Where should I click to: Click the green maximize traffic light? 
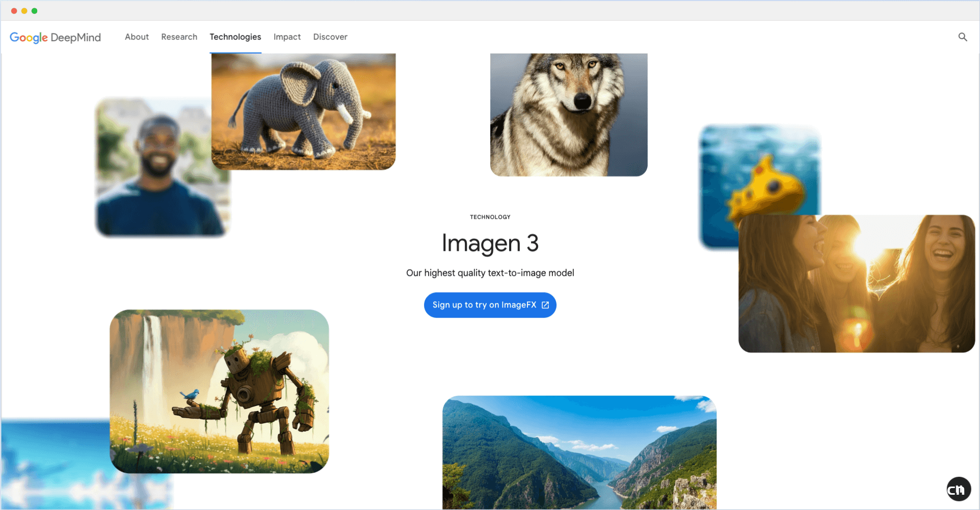34,10
